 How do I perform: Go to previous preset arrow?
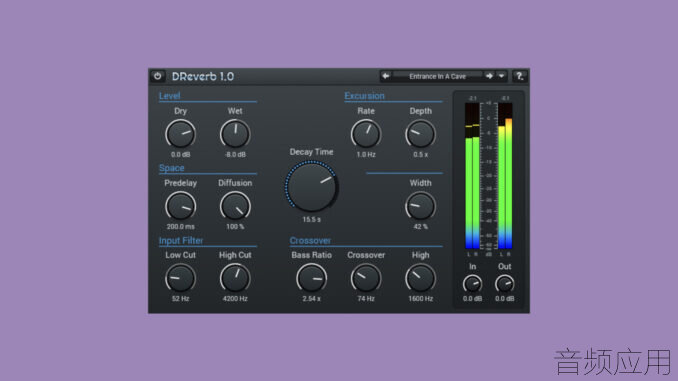(386, 76)
